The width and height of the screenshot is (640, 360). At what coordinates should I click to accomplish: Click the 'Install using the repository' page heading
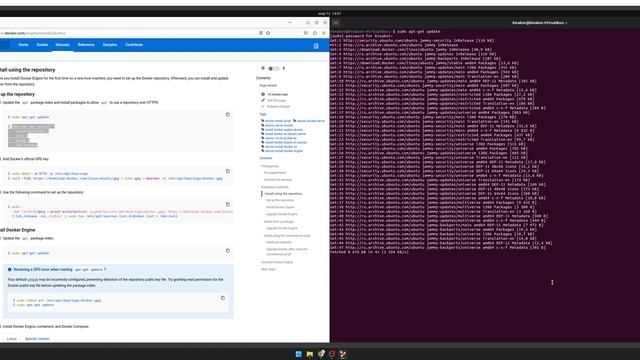pyautogui.click(x=27, y=70)
